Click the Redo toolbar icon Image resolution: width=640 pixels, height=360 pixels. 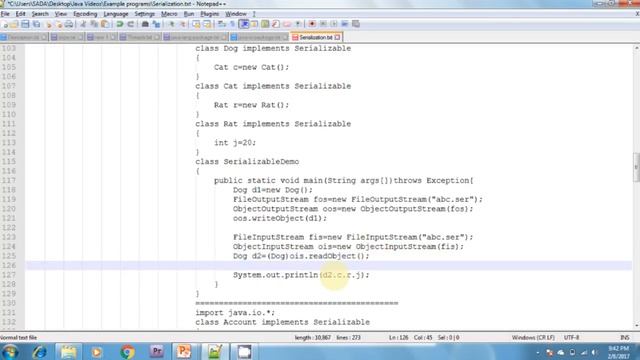[x=131, y=24]
